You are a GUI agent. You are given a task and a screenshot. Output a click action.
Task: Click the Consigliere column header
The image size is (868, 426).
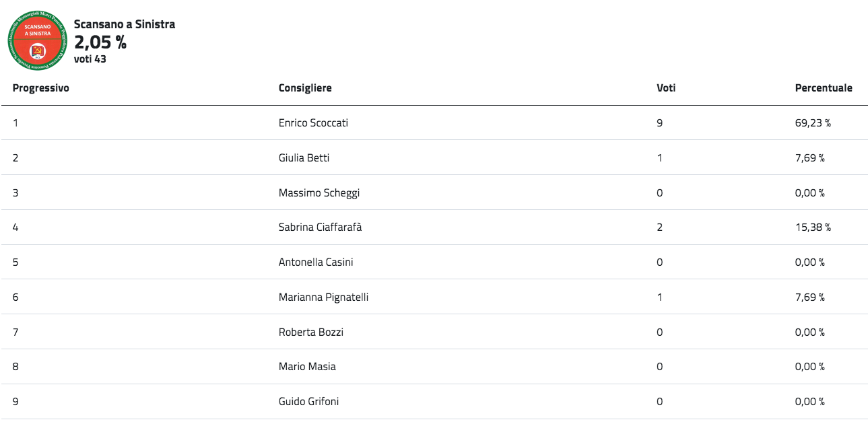305,88
